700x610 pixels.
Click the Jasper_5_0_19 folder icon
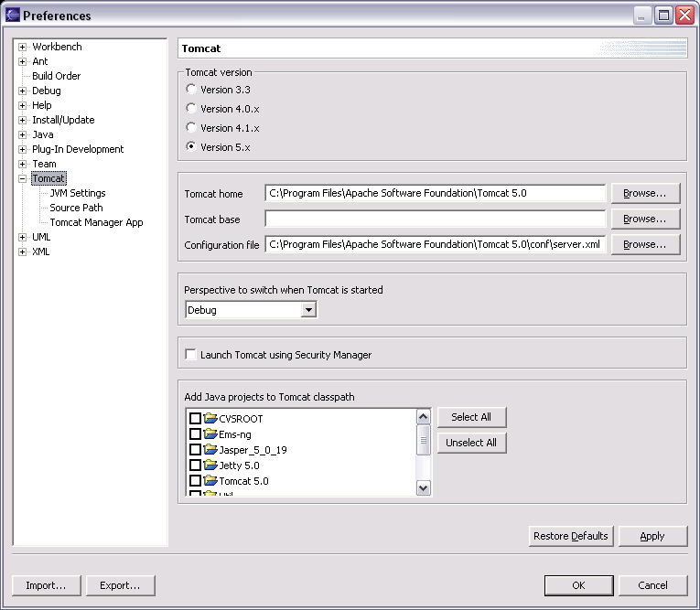(210, 449)
